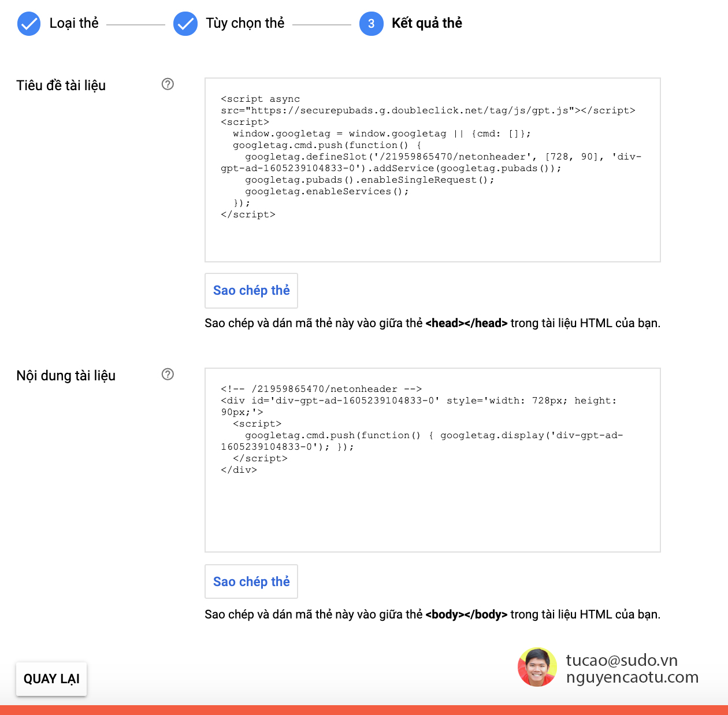
Task: Click the checkmark icon on Tùy chọn thẻ step
Action: click(x=185, y=24)
